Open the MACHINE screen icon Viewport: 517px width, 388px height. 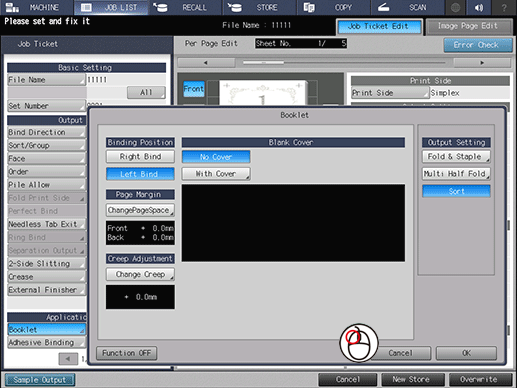click(12, 7)
